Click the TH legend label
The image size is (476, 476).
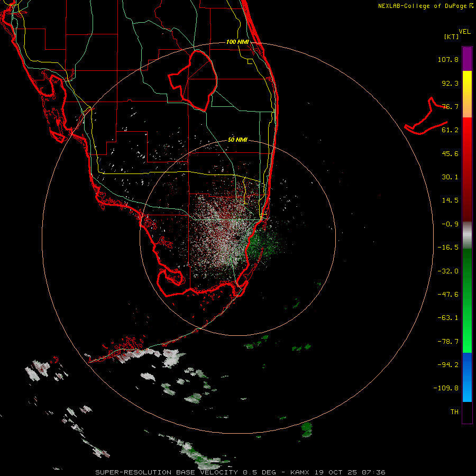coord(454,412)
